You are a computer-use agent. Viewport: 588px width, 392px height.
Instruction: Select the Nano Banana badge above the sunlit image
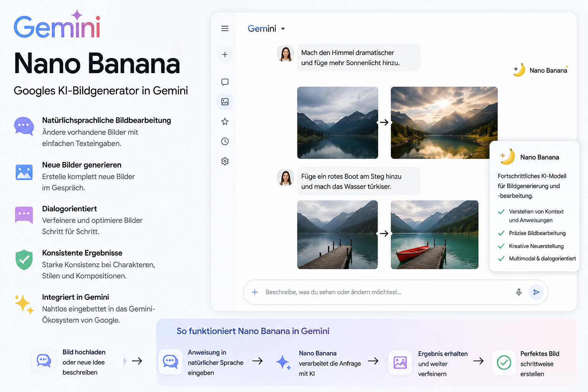pos(541,70)
